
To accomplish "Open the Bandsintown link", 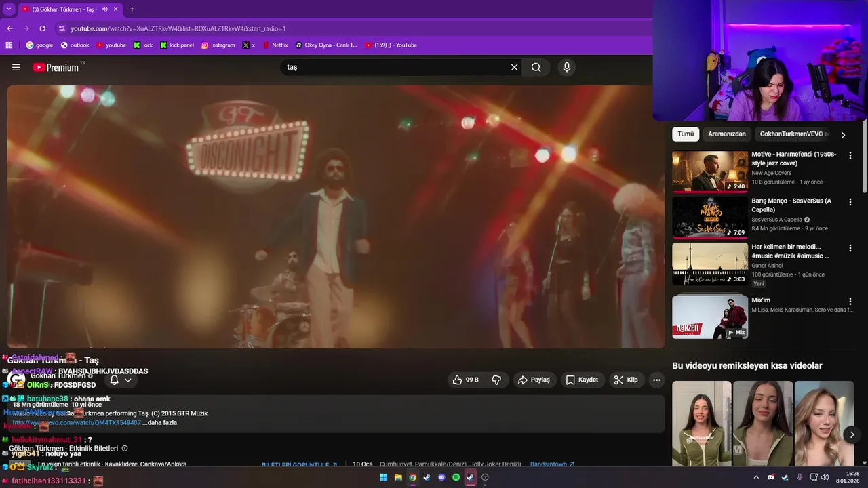I will [x=553, y=464].
